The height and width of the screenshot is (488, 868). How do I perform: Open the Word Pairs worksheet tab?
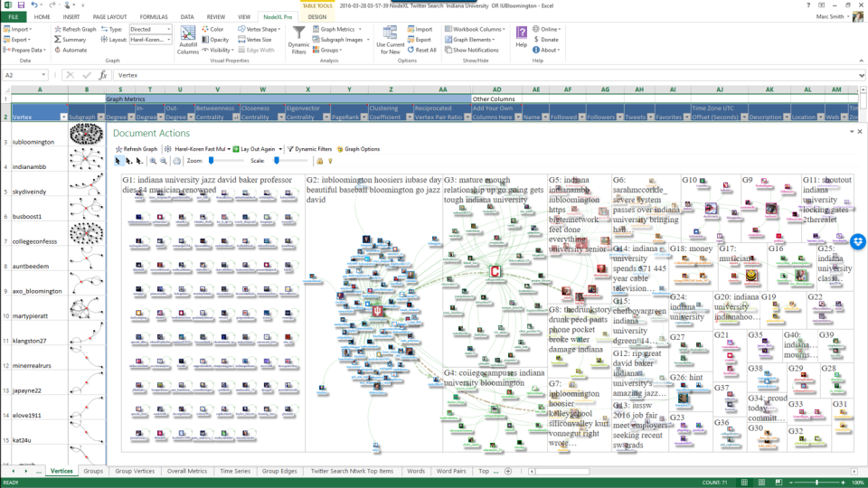click(x=451, y=472)
